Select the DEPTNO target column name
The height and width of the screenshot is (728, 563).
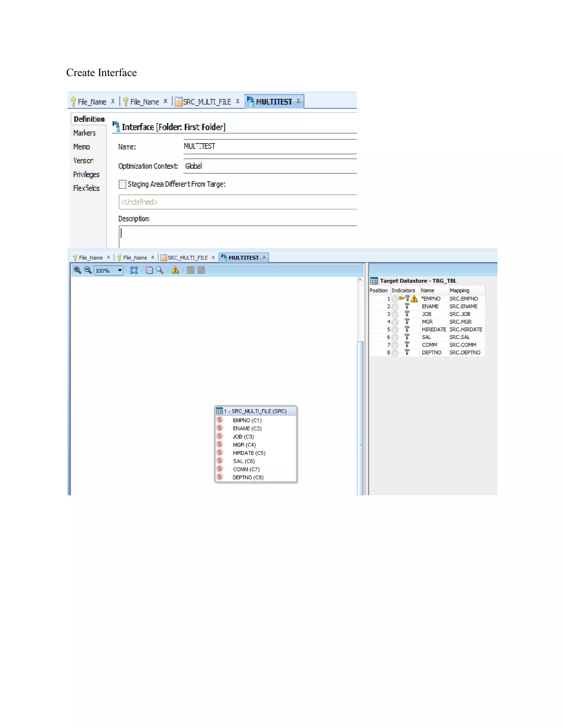[x=432, y=352]
